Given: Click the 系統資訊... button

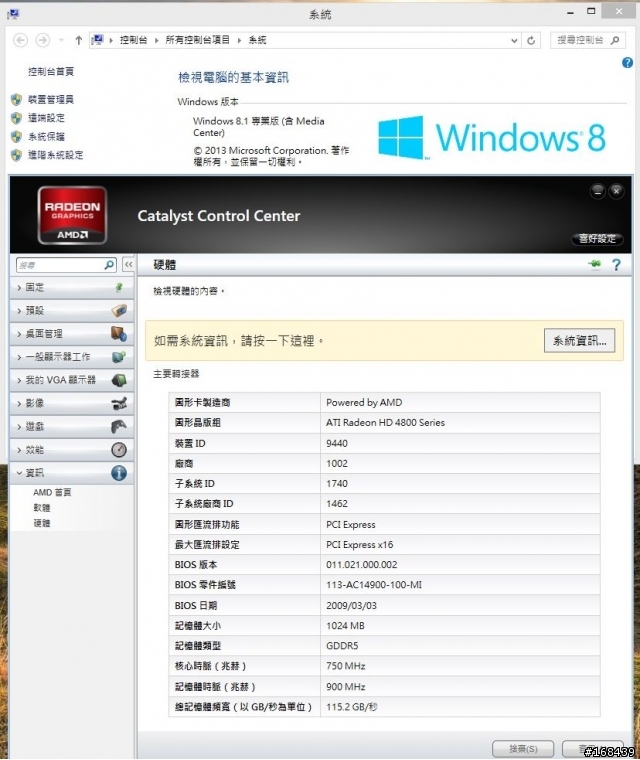Looking at the screenshot, I should [579, 341].
